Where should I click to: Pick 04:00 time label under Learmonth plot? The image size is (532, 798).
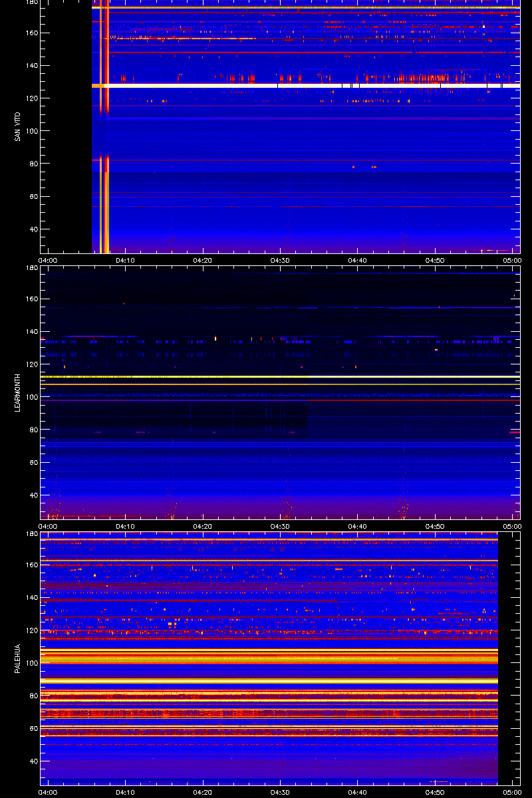click(49, 526)
